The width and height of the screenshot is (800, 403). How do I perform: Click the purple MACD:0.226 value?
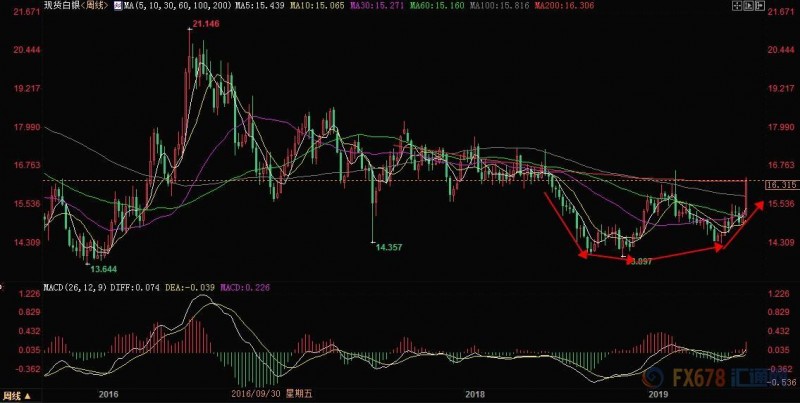point(245,288)
